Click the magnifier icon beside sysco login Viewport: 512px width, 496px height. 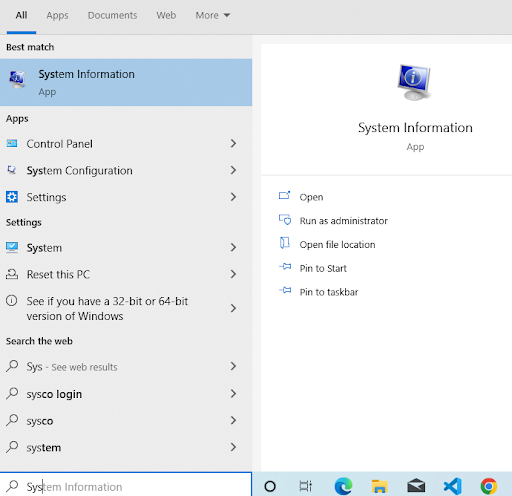12,393
